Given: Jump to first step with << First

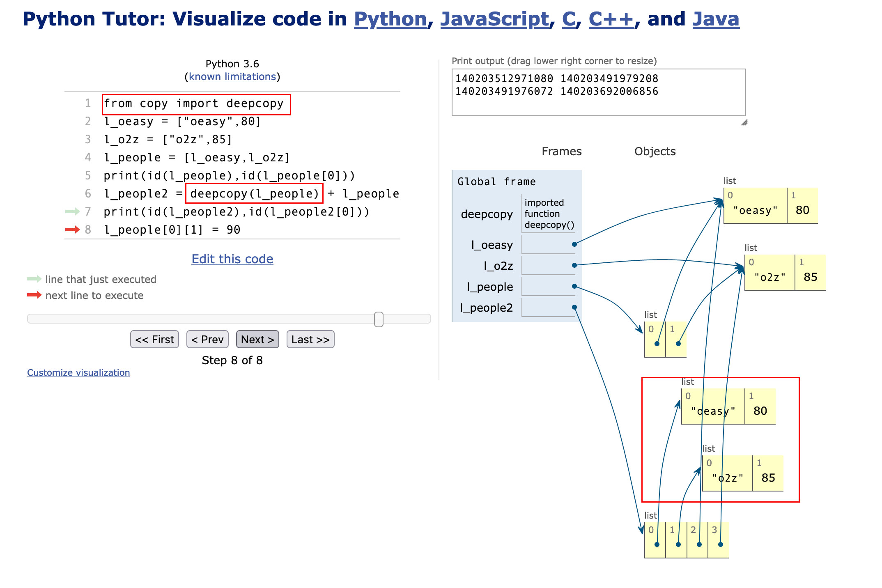Looking at the screenshot, I should tap(154, 340).
